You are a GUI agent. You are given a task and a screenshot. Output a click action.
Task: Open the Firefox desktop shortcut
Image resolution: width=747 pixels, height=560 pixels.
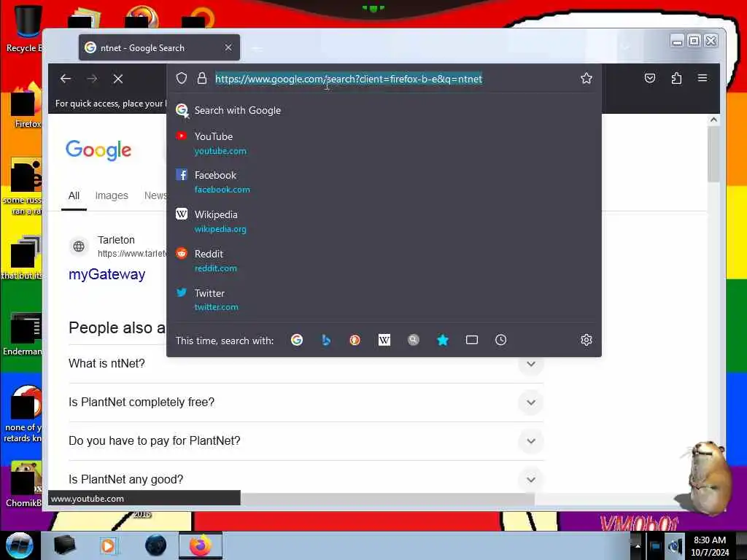(25, 105)
